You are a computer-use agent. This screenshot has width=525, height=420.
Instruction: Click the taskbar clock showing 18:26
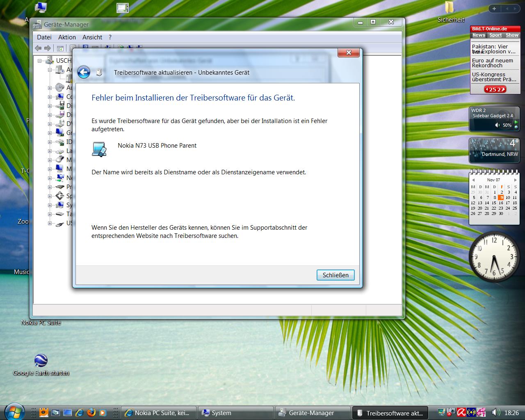coord(511,413)
